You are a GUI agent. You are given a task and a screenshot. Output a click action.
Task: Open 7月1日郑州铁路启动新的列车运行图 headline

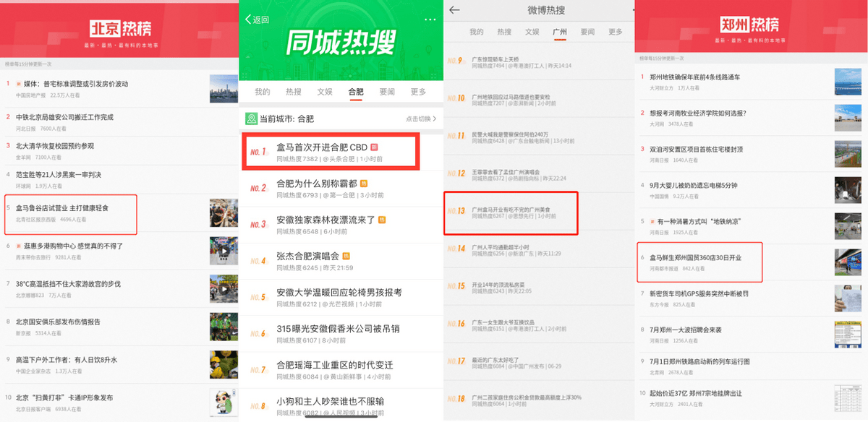point(699,361)
